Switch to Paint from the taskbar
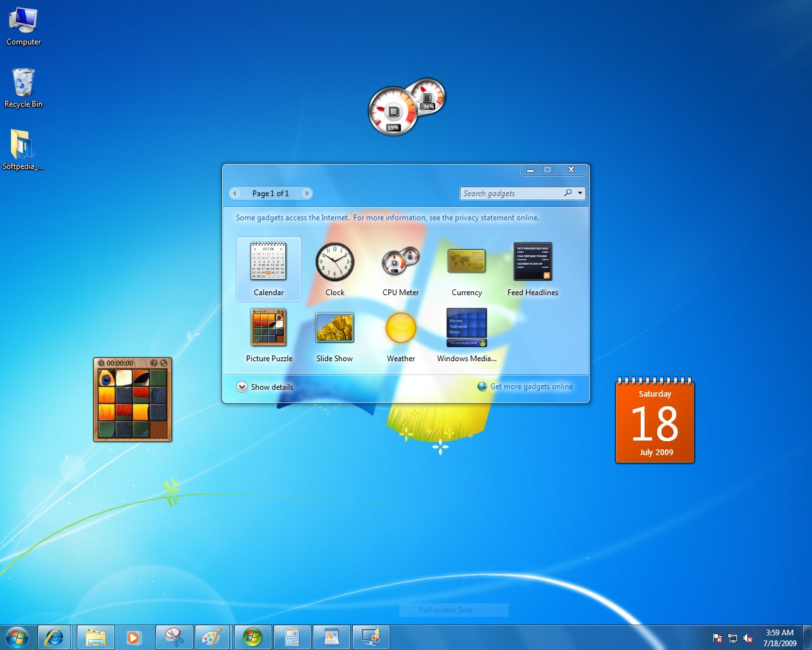This screenshot has width=812, height=650. coord(213,637)
